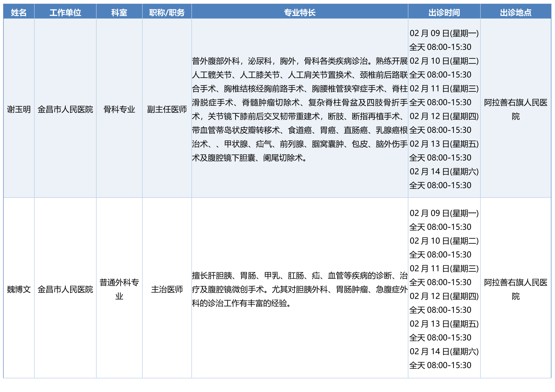Click 阿拉善右旗人民医院 in the first row
This screenshot has height=392, width=555.
pyautogui.click(x=516, y=109)
